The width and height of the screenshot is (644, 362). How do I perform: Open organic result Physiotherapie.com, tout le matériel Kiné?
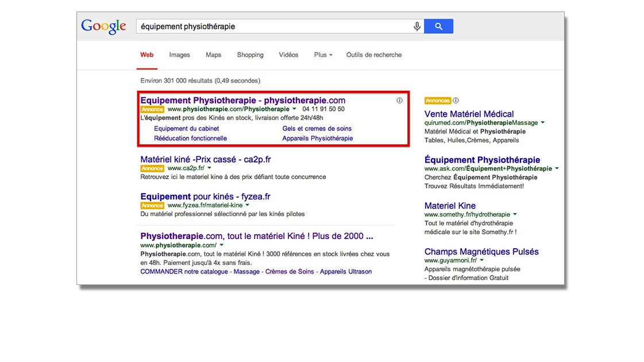pyautogui.click(x=257, y=236)
